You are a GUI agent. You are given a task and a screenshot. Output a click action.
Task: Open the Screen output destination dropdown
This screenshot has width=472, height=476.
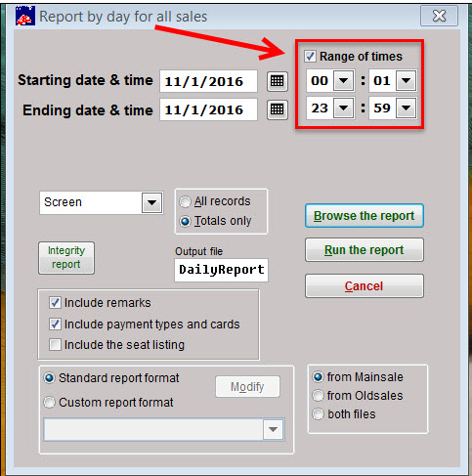coord(151,202)
